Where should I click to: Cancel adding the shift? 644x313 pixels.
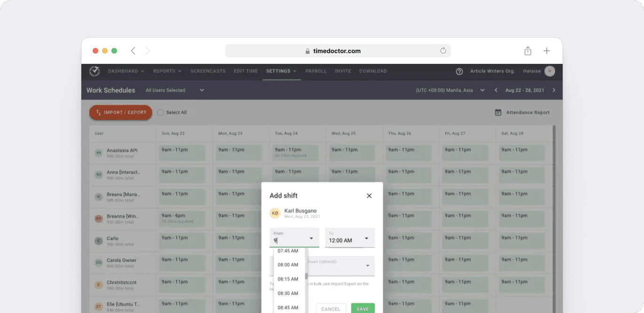tap(330, 309)
